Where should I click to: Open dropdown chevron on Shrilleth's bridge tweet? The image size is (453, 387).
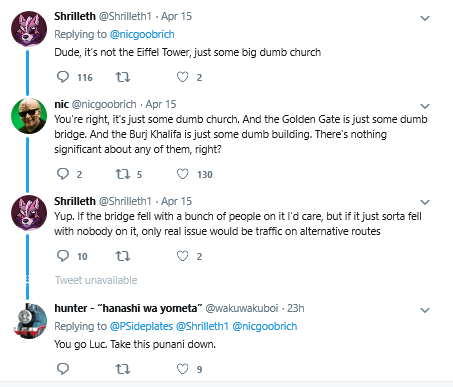click(x=425, y=202)
